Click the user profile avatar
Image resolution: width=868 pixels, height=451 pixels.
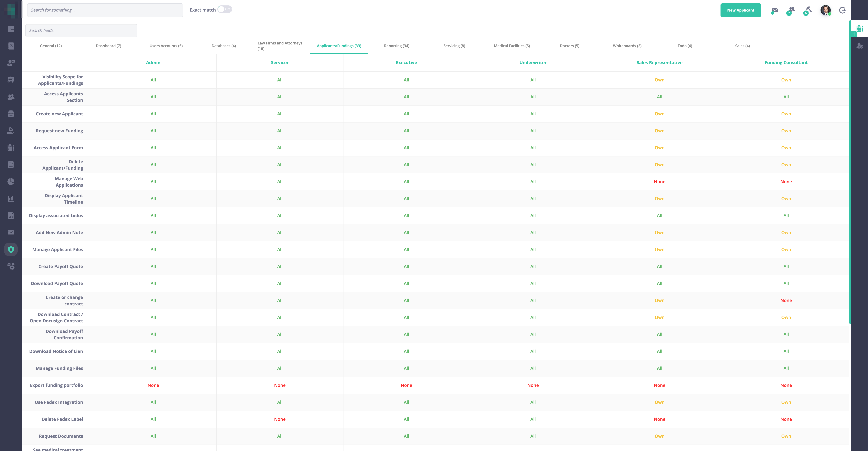[x=825, y=10]
